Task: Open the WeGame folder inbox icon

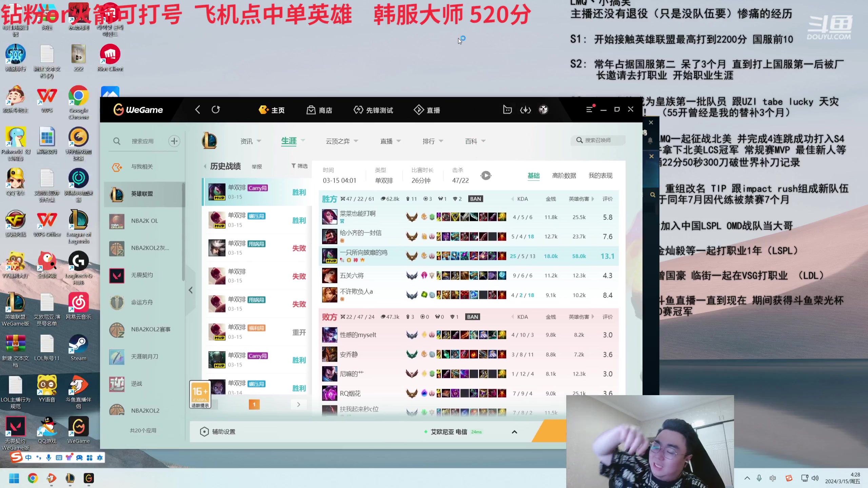Action: point(507,110)
